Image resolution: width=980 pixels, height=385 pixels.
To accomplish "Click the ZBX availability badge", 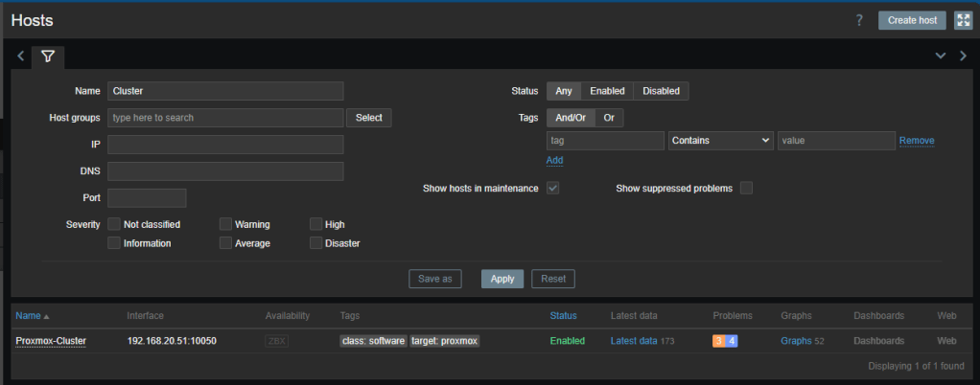I will (x=276, y=340).
